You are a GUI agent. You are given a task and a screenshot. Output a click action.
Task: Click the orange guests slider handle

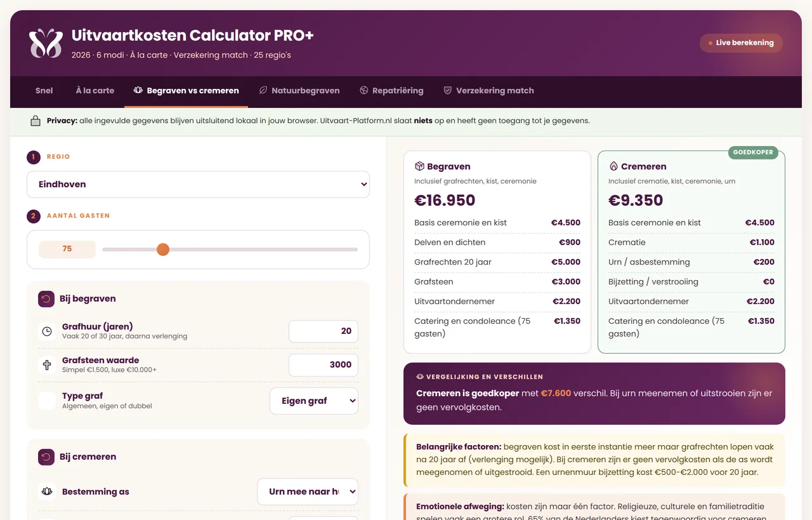[163, 250]
